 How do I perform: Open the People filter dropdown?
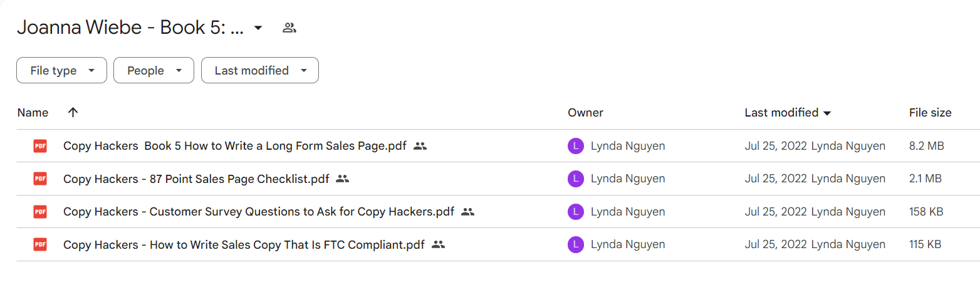click(154, 70)
